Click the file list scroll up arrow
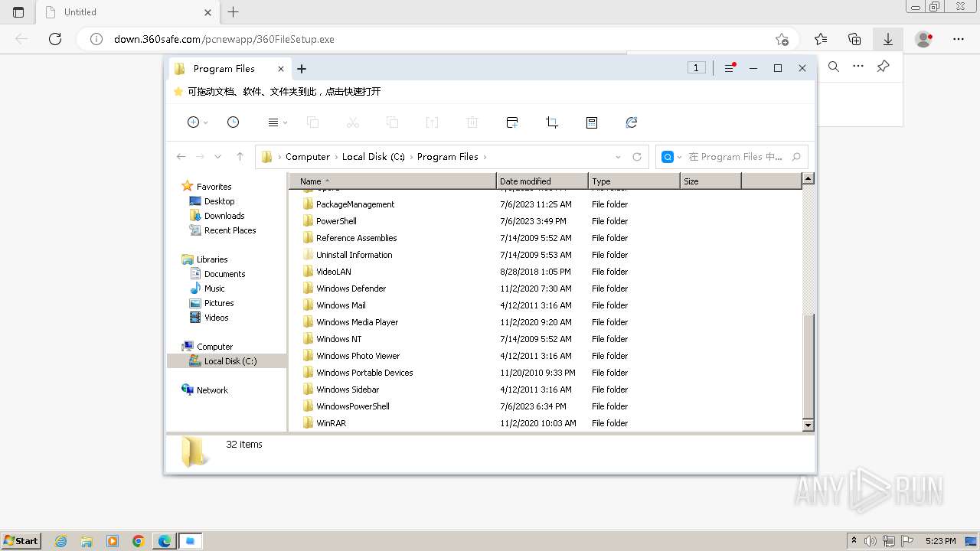 pos(808,179)
